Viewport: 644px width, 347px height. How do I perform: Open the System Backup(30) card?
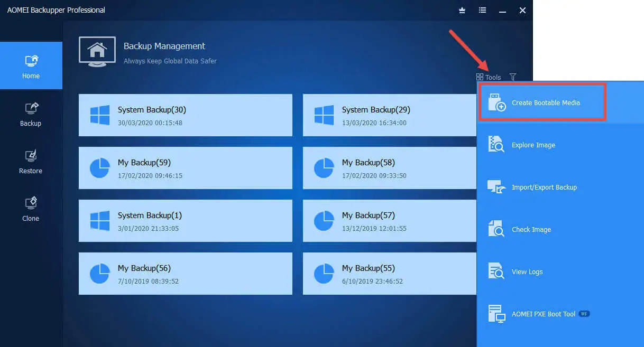(x=186, y=115)
